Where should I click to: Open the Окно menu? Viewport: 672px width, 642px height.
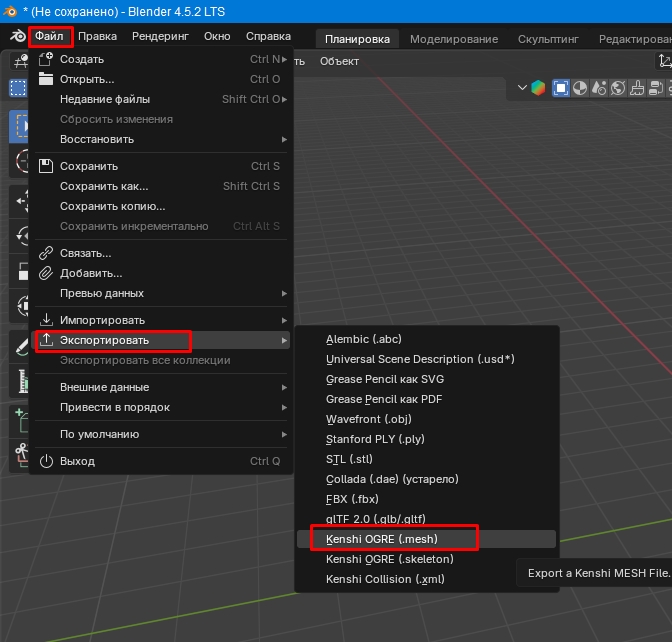217,36
